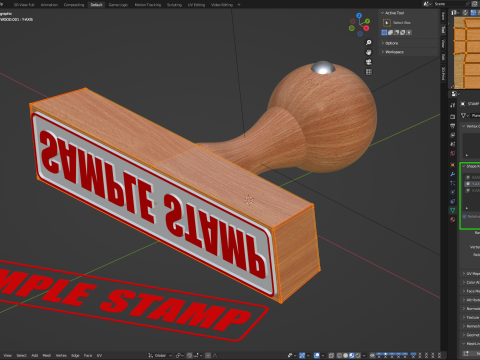Open the Motion Tracking workspace tab

(x=147, y=5)
